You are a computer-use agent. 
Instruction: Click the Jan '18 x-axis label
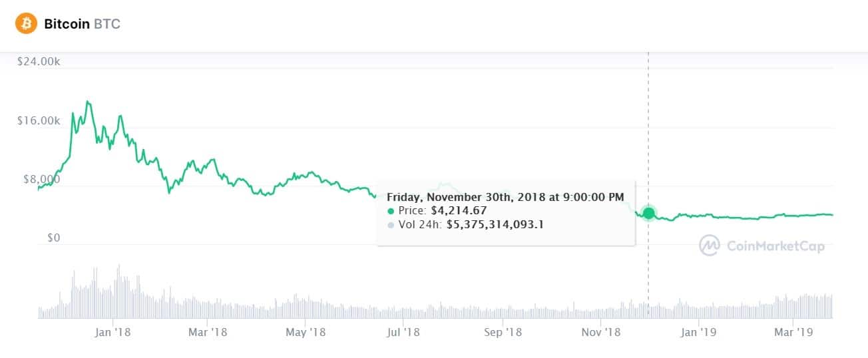point(112,331)
